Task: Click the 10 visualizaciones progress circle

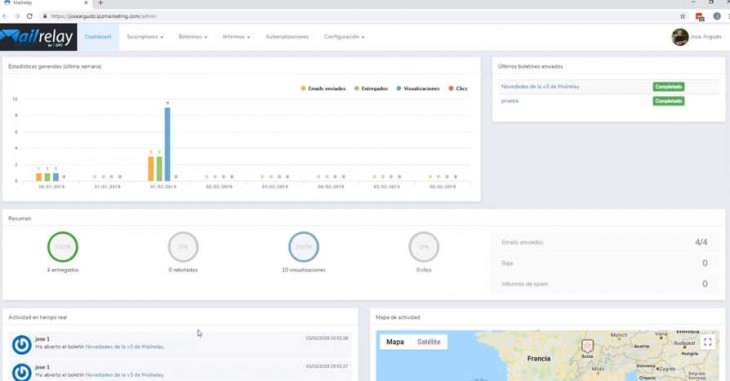Action: coord(304,247)
